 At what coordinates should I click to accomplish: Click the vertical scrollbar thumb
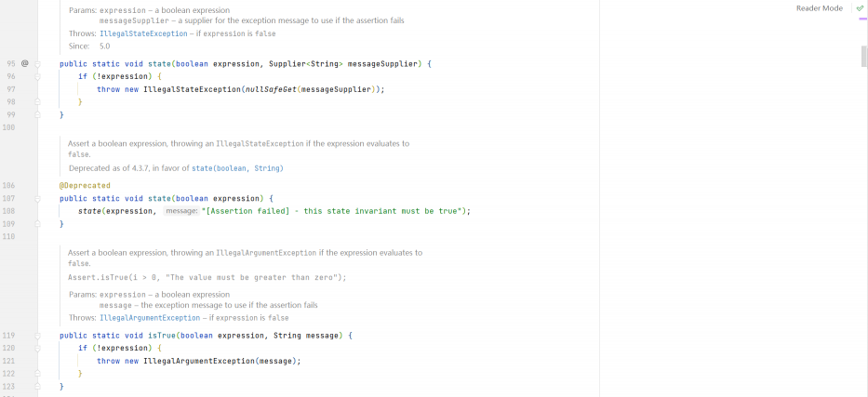click(864, 54)
